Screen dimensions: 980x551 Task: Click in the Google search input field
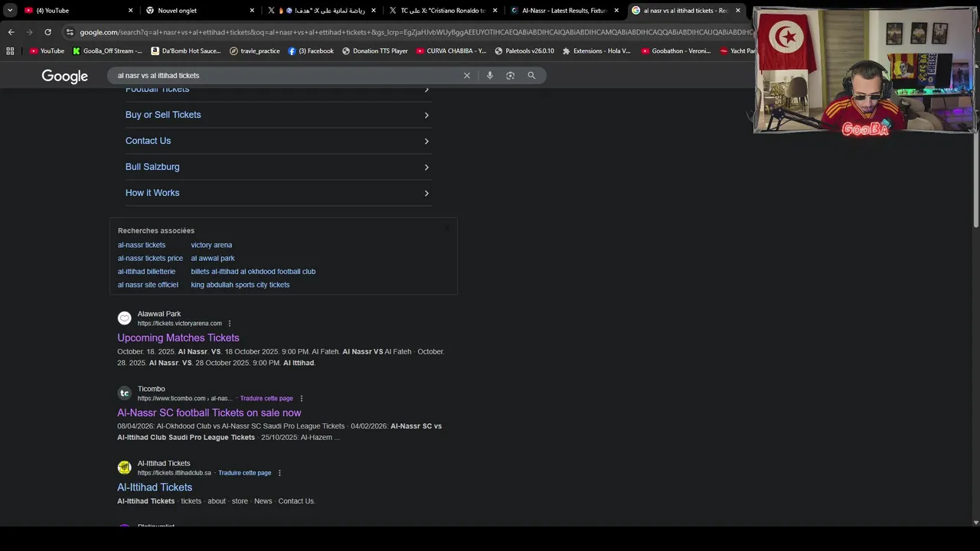[283, 75]
